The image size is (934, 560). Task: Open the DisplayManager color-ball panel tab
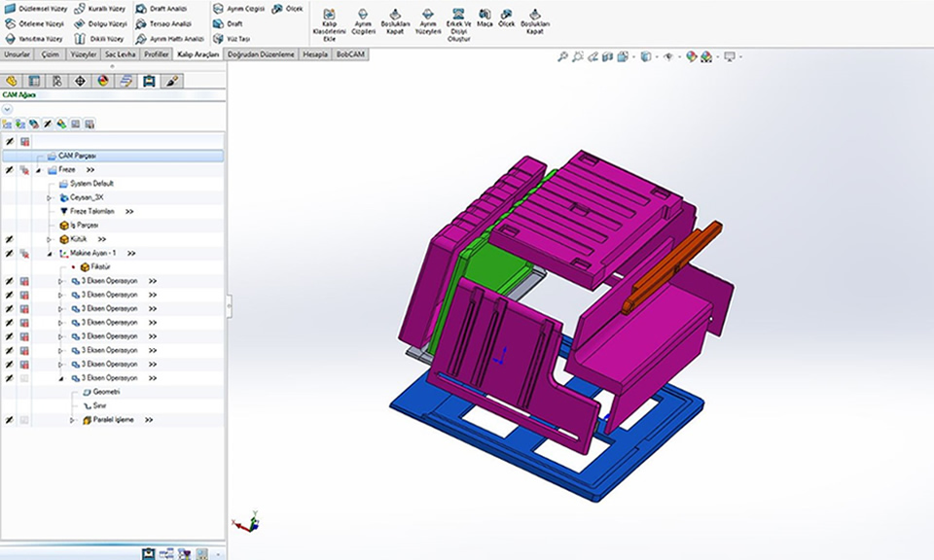point(103,81)
